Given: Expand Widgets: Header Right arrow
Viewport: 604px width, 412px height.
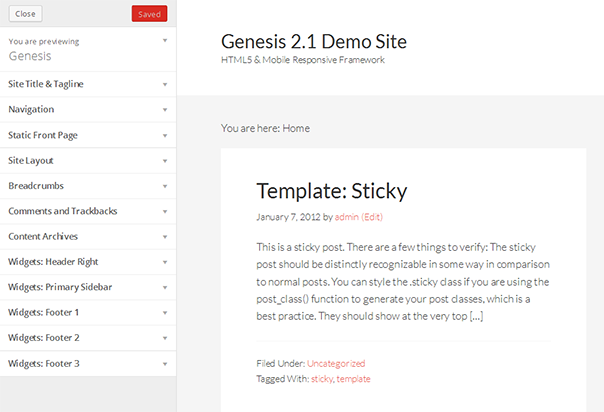Looking at the screenshot, I should click(165, 262).
